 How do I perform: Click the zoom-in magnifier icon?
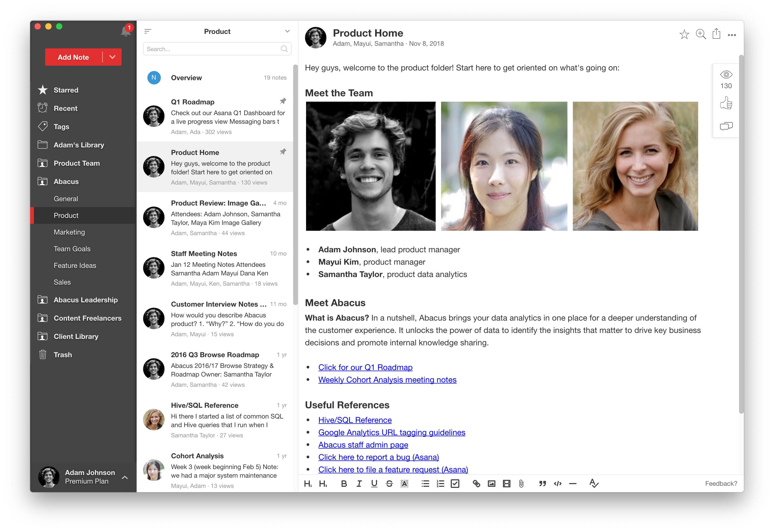pyautogui.click(x=701, y=34)
